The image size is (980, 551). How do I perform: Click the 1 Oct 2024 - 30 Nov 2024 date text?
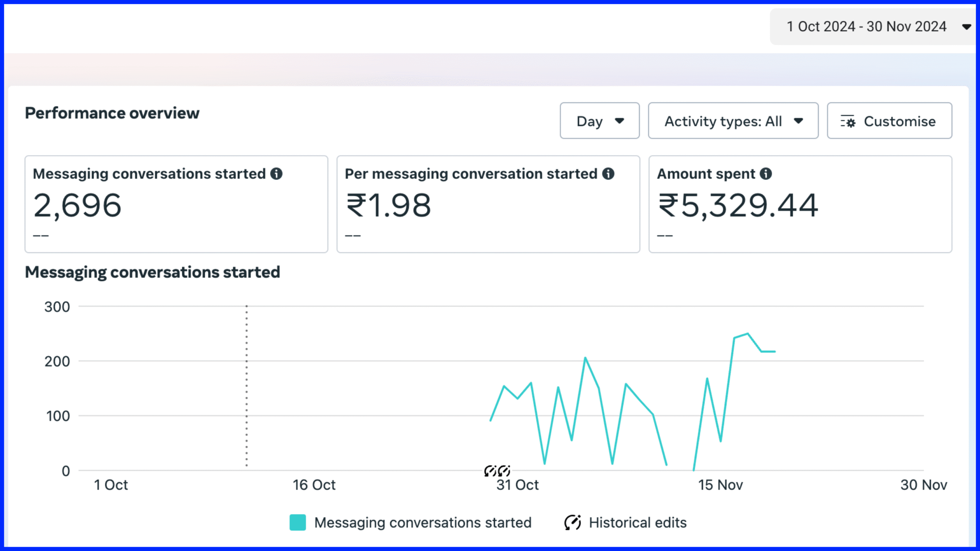866,27
